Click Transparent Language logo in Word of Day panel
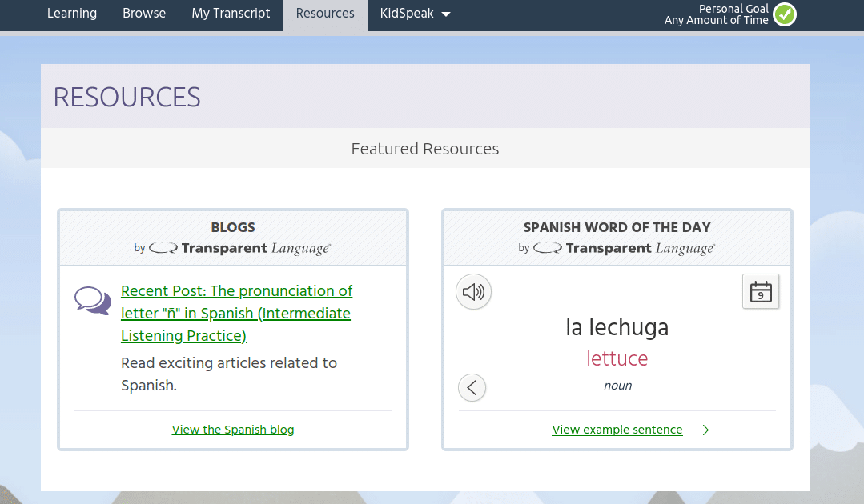 (x=624, y=248)
